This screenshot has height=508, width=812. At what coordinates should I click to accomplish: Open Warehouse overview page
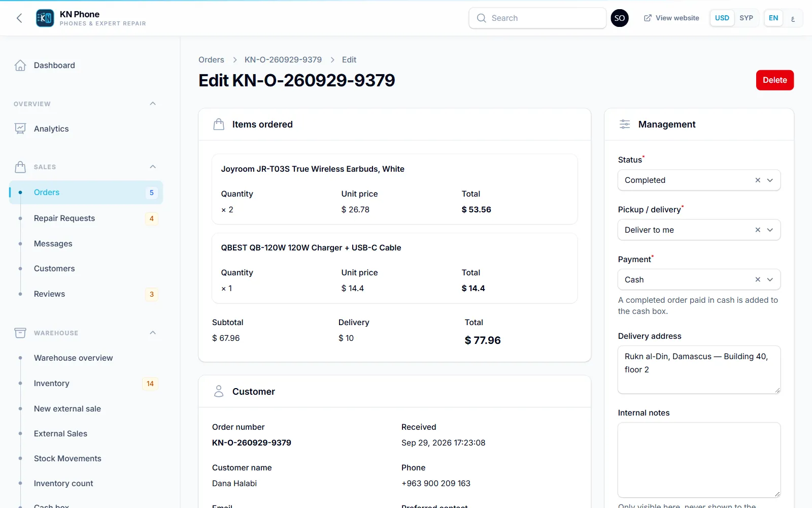pyautogui.click(x=86, y=358)
